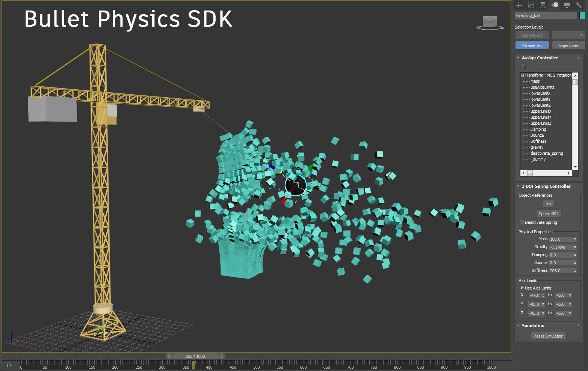Select the Bounce track in controller list
Image resolution: width=588 pixels, height=371 pixels.
(537, 135)
